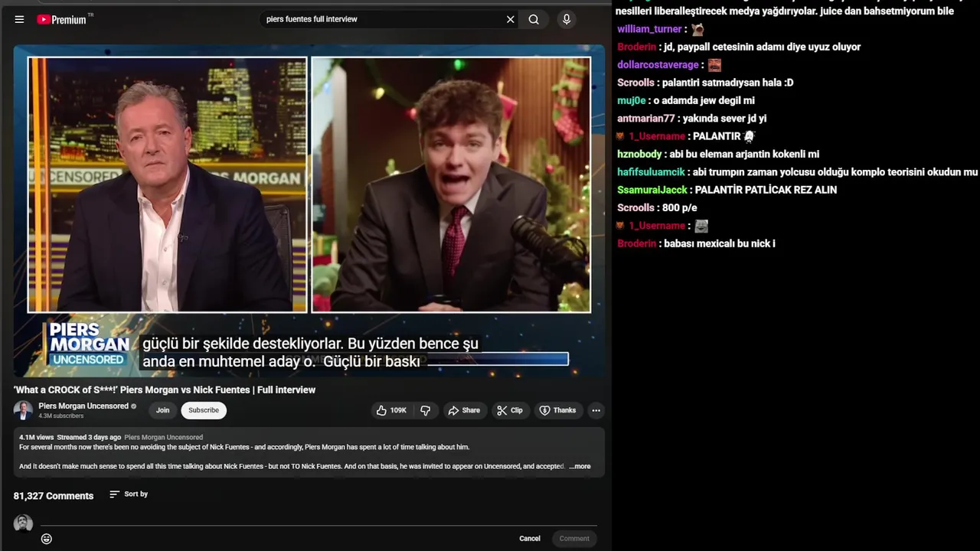This screenshot has width=980, height=551.
Task: Click username Scroolls on 'palantiri' message
Action: point(635,83)
